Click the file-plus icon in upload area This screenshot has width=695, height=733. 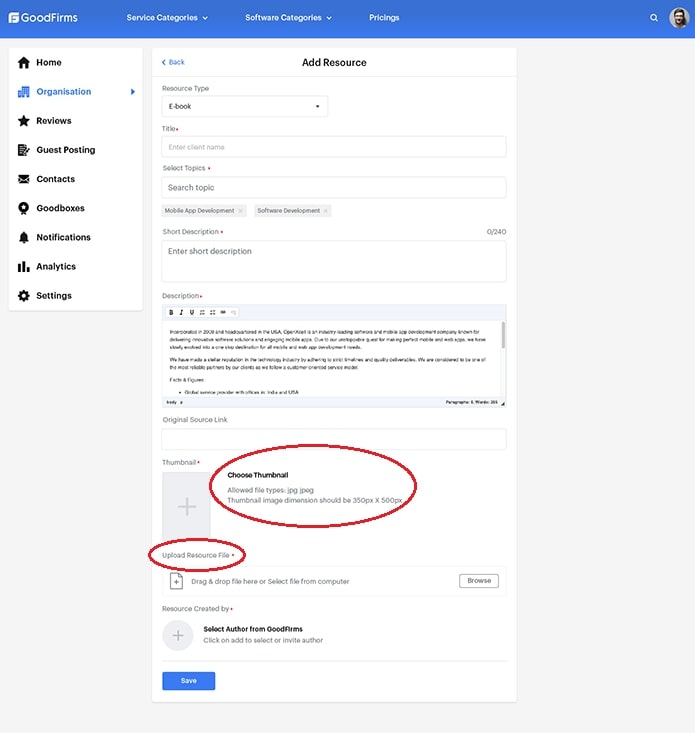click(176, 581)
